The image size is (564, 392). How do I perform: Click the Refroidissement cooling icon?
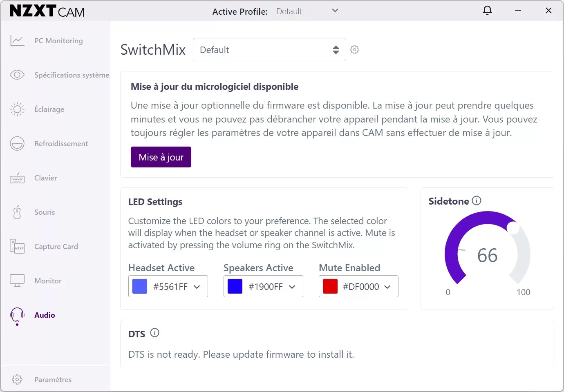coord(17,144)
